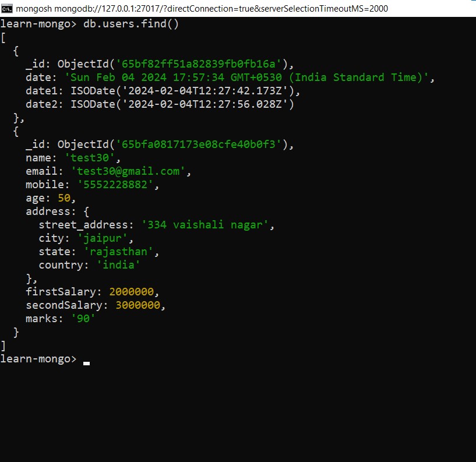This screenshot has width=476, height=462.
Task: Click the street_address value '334 vaishali nagar'
Action: pos(204,225)
